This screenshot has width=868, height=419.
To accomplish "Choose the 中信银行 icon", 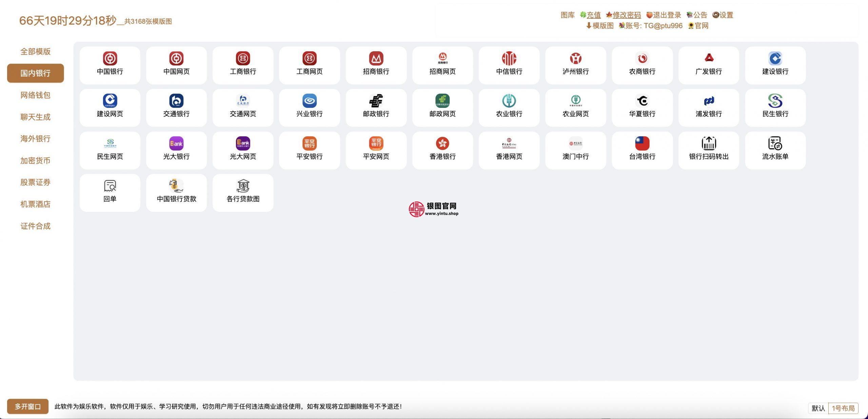I will pyautogui.click(x=509, y=58).
